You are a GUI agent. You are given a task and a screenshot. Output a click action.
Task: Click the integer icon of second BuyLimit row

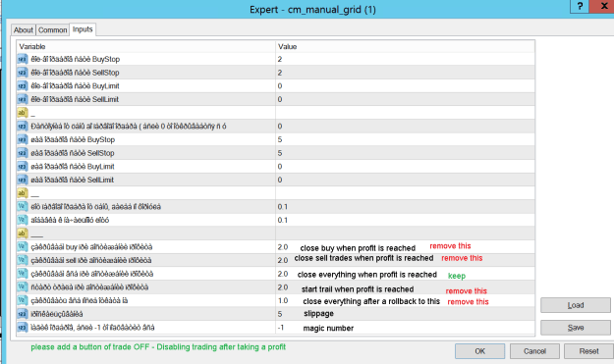23,166
